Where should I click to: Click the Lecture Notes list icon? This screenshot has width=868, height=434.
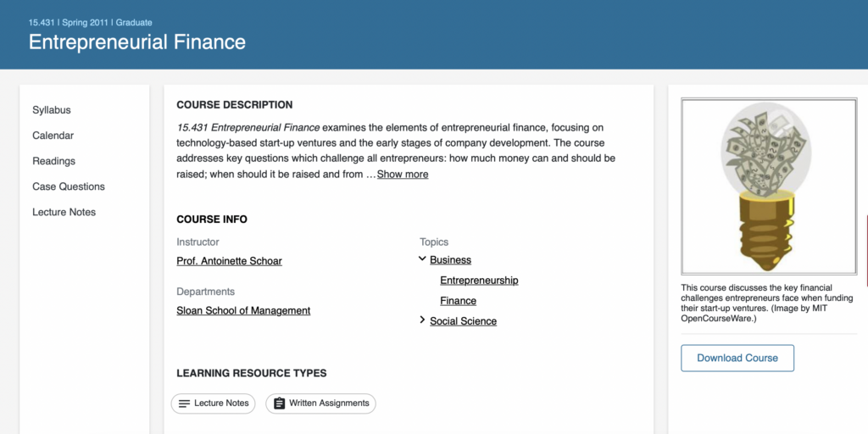184,403
